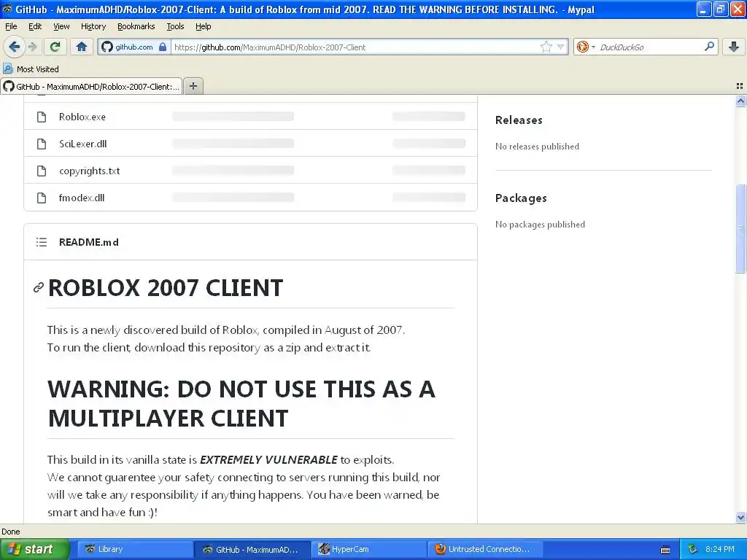Click inside the DuckDuckGo search field
Screen dimensions: 747x560
pyautogui.click(x=649, y=47)
